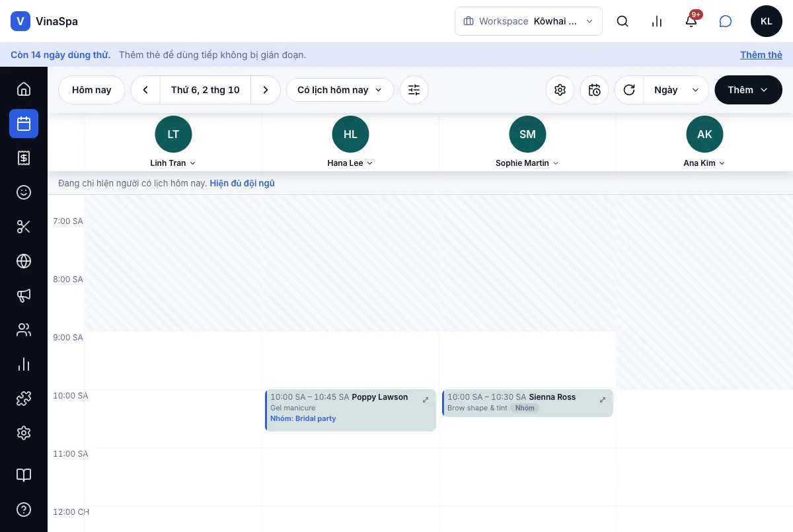Open the 'Thêm' dropdown button
Viewport: 793px width, 532px height.
[x=748, y=90]
